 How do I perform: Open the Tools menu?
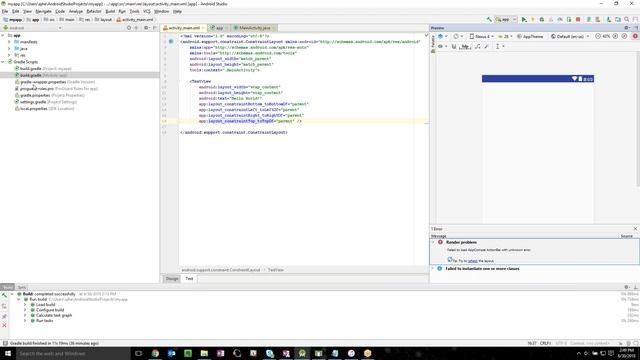tap(134, 11)
